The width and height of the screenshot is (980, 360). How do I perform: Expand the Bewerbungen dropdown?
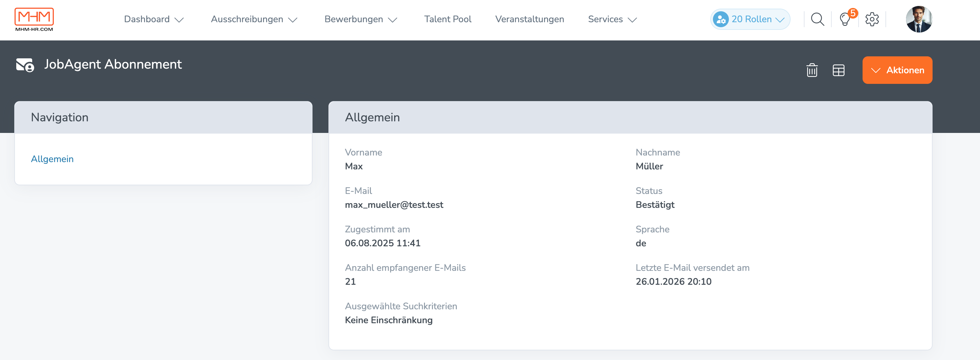(x=360, y=19)
